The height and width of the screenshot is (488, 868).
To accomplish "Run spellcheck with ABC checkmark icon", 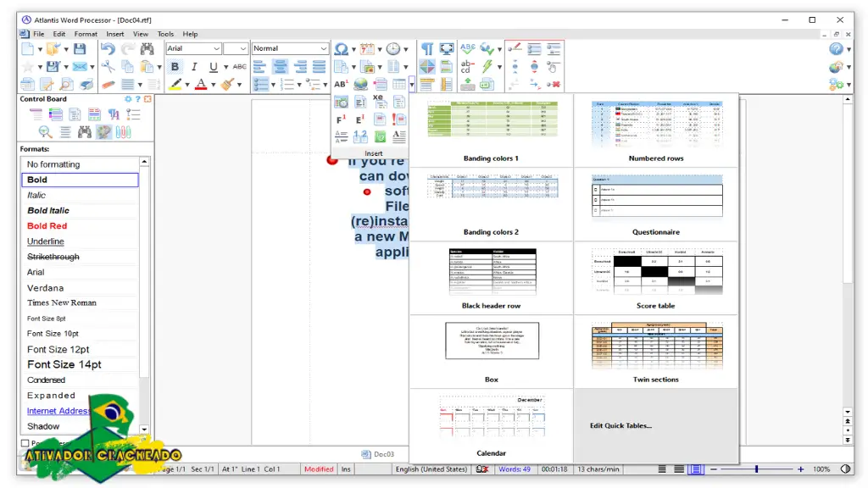I will coord(468,48).
